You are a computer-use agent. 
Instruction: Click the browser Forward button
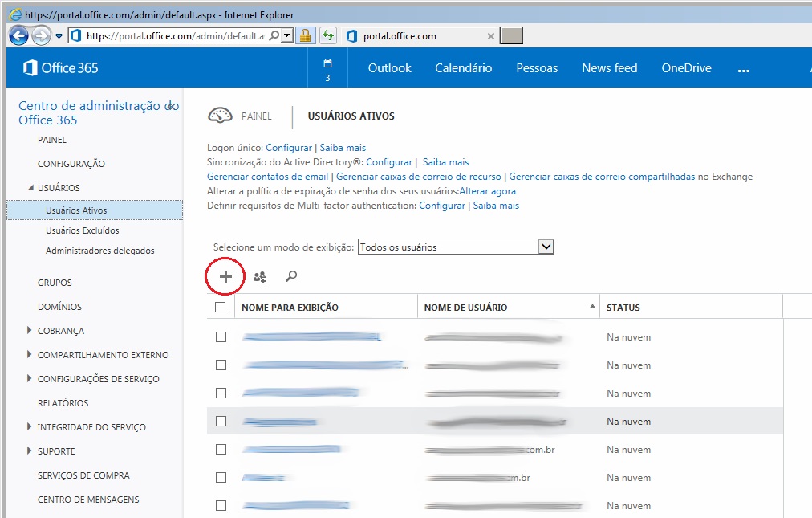tap(42, 36)
